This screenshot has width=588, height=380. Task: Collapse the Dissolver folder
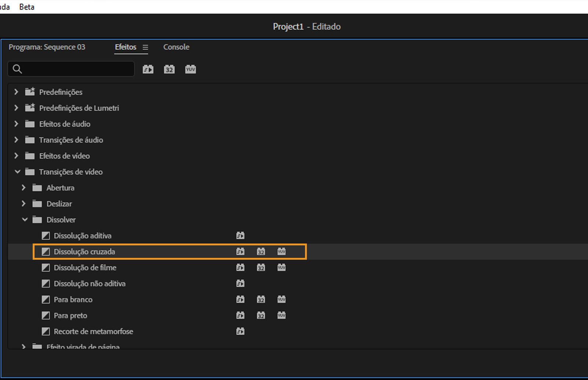point(25,220)
